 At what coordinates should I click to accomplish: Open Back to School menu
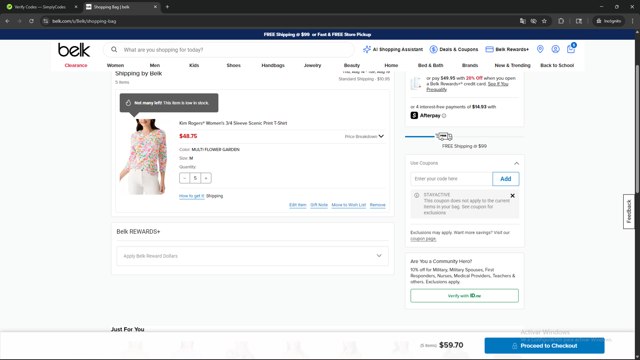(x=557, y=65)
